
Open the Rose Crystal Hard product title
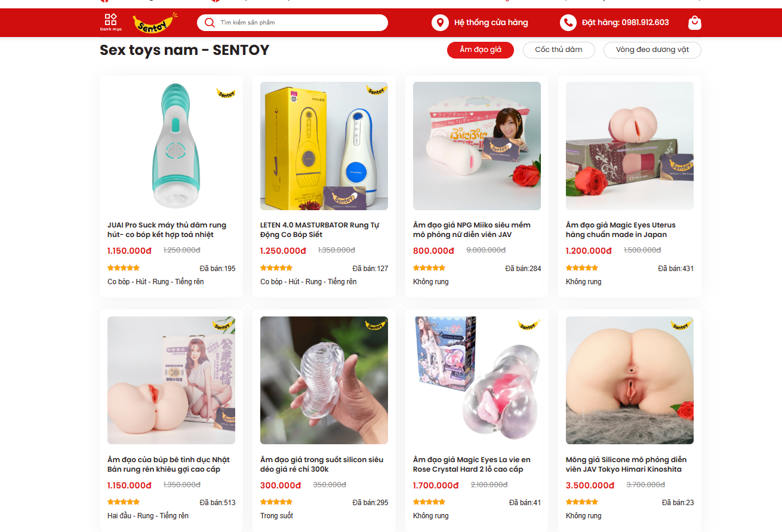click(x=472, y=465)
